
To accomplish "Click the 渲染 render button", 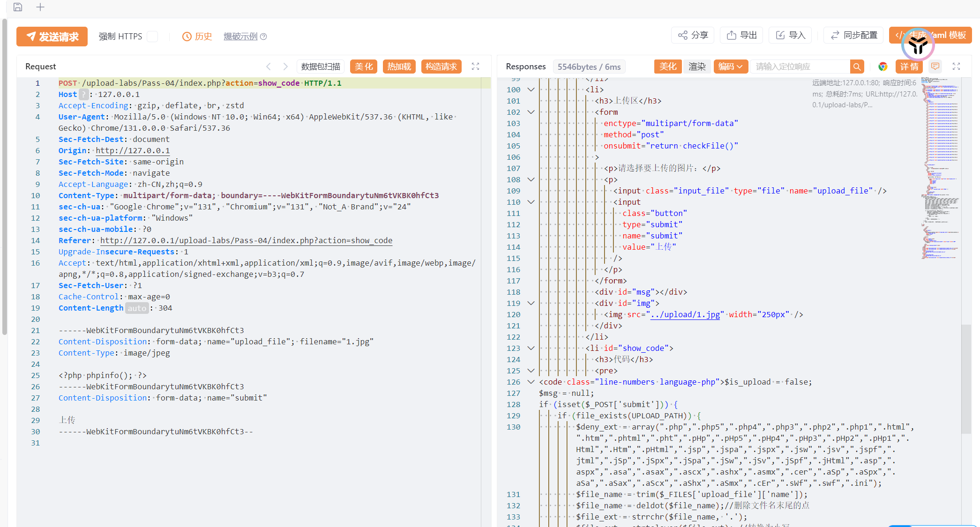I will click(696, 67).
